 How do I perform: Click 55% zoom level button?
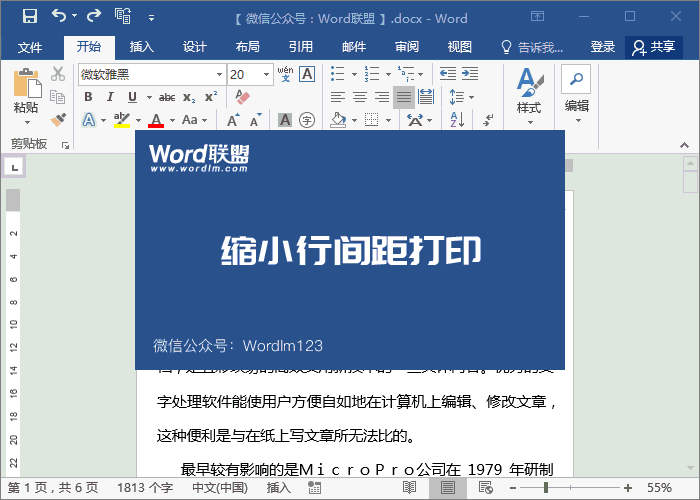click(659, 488)
